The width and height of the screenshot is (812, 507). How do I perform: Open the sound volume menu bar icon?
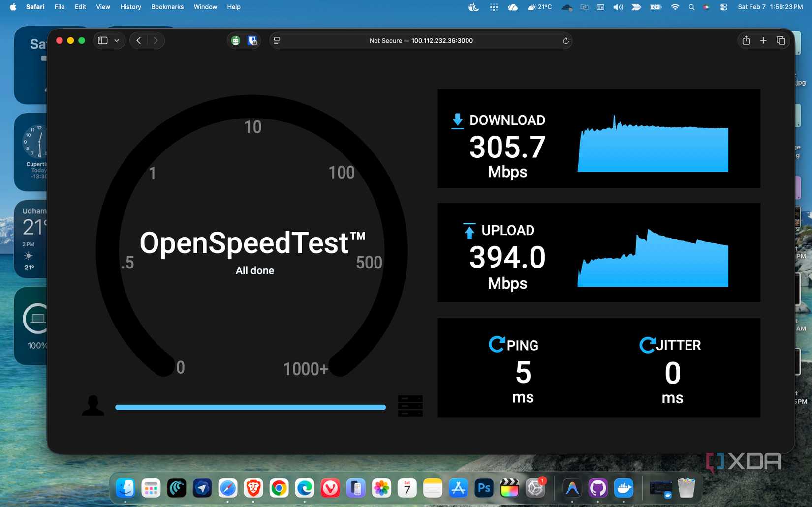click(618, 7)
